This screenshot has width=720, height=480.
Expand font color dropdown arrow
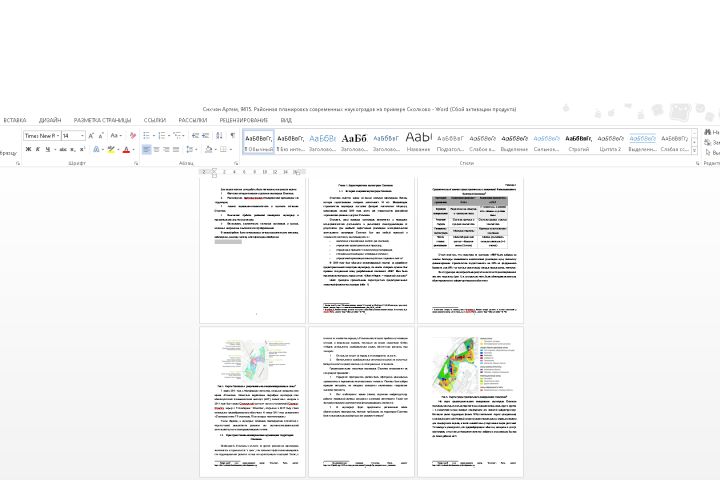coord(133,149)
